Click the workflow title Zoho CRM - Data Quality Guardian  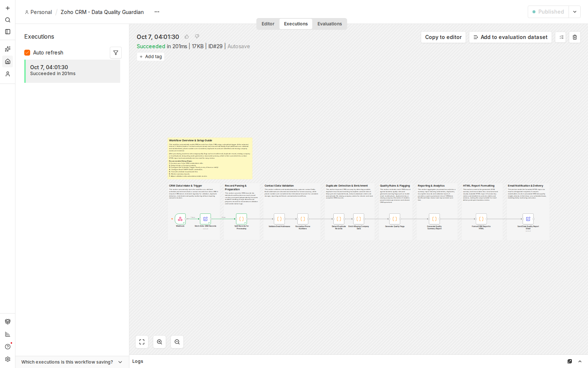pyautogui.click(x=102, y=12)
